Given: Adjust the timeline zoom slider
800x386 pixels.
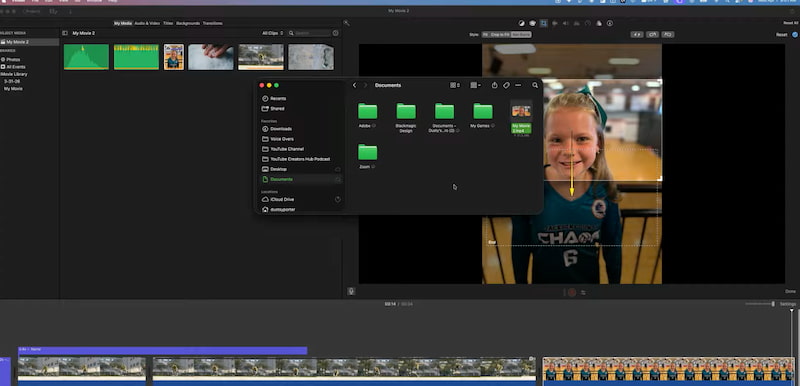Looking at the screenshot, I should click(x=760, y=304).
